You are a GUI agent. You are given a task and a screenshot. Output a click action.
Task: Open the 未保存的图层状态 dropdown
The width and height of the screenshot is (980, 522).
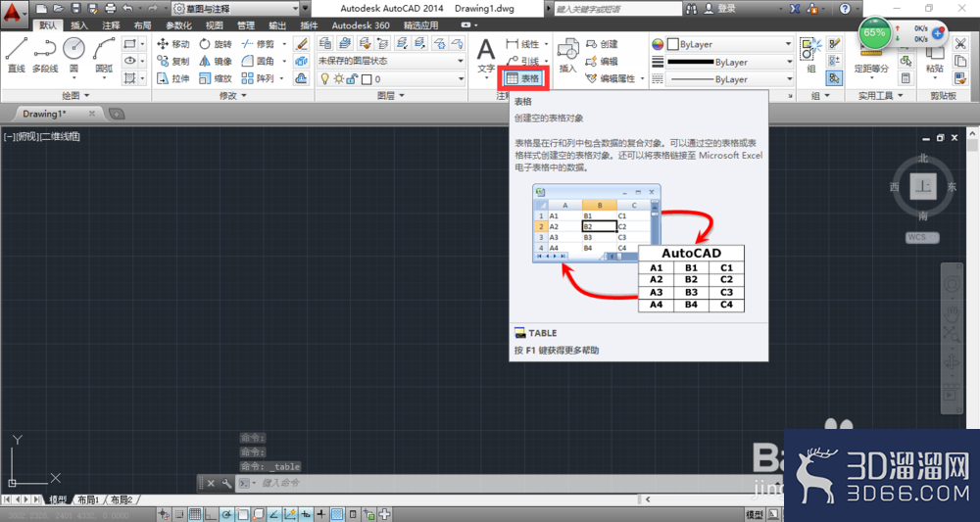click(391, 61)
